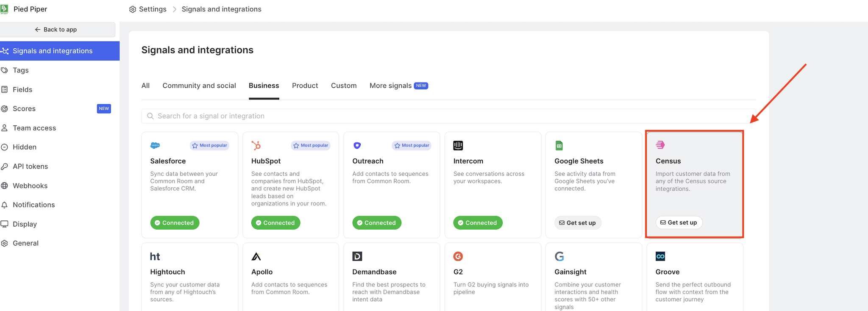
Task: Click the Outreach Connected button
Action: 377,223
